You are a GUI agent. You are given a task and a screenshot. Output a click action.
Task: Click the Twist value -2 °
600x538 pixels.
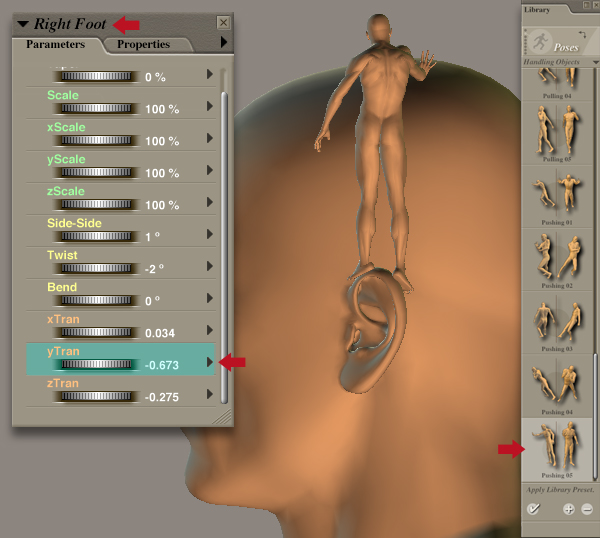154,269
